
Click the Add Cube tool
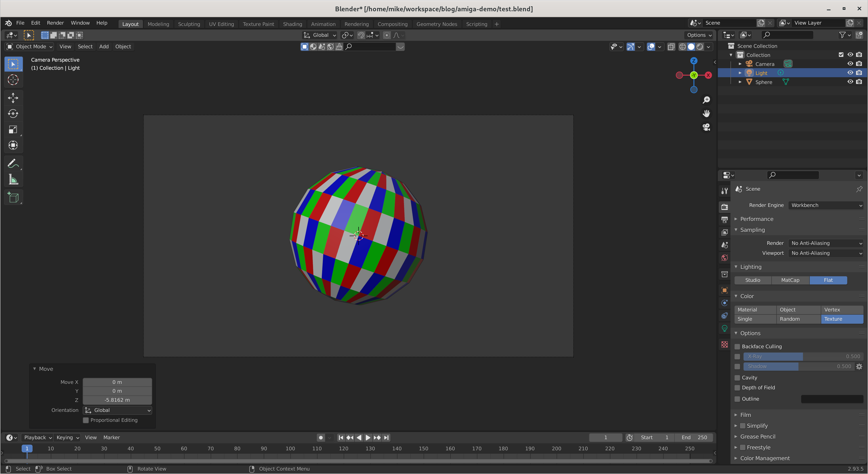[x=13, y=197]
